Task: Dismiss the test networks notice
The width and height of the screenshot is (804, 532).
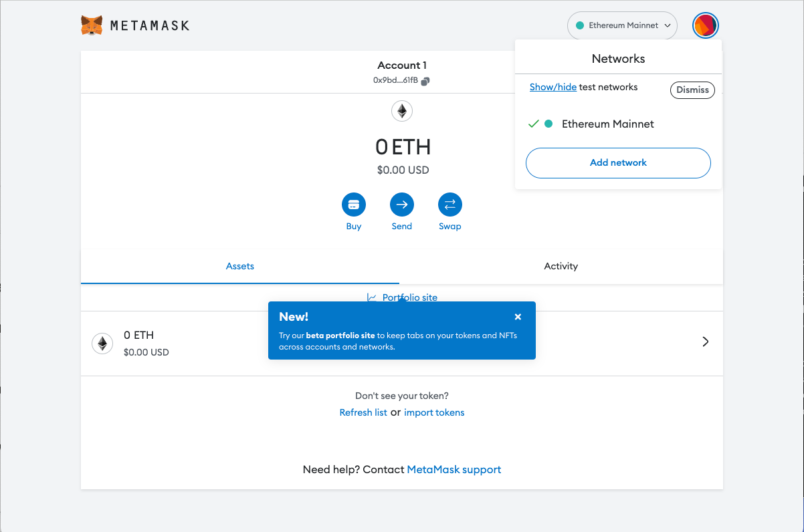Action: [692, 90]
